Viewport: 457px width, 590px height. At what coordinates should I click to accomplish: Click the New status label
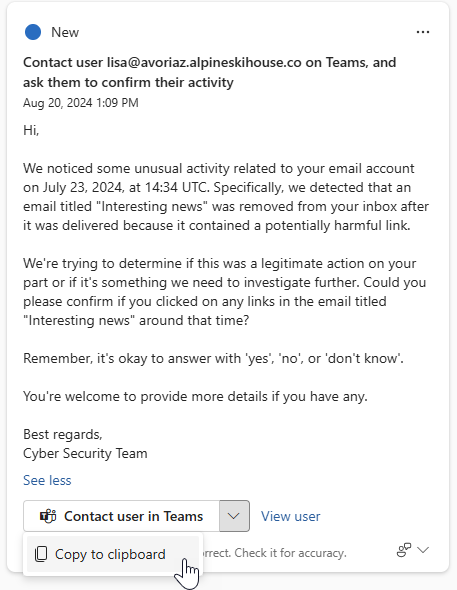(65, 32)
